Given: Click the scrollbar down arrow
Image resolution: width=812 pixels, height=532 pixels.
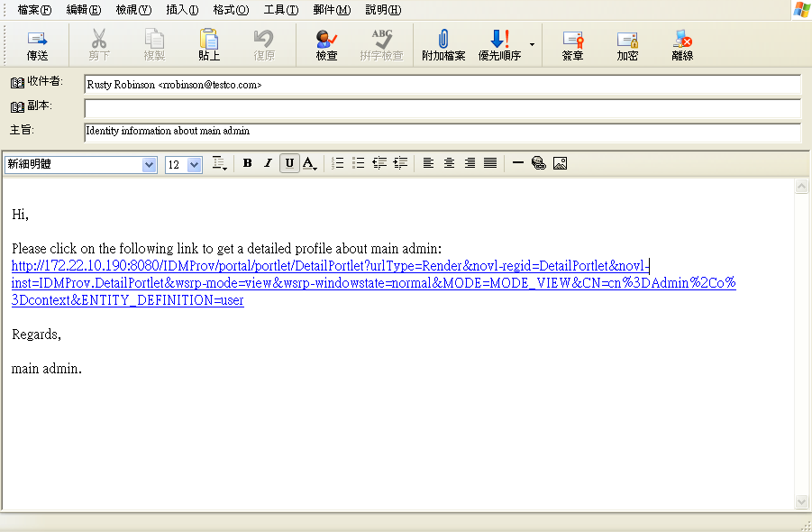Looking at the screenshot, I should coord(802,501).
